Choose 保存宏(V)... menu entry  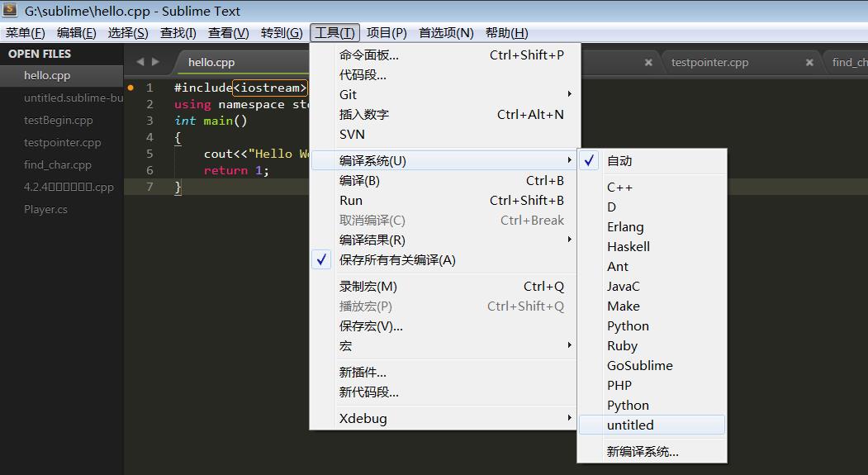click(x=445, y=326)
